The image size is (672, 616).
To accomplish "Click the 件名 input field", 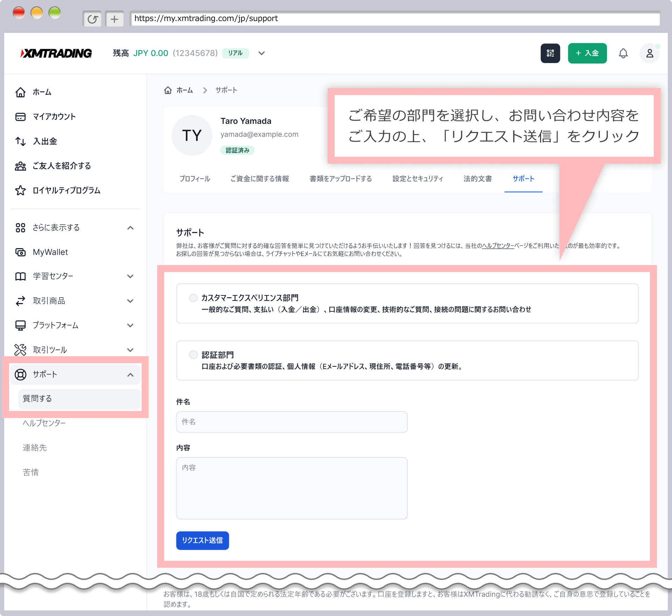I will [292, 422].
